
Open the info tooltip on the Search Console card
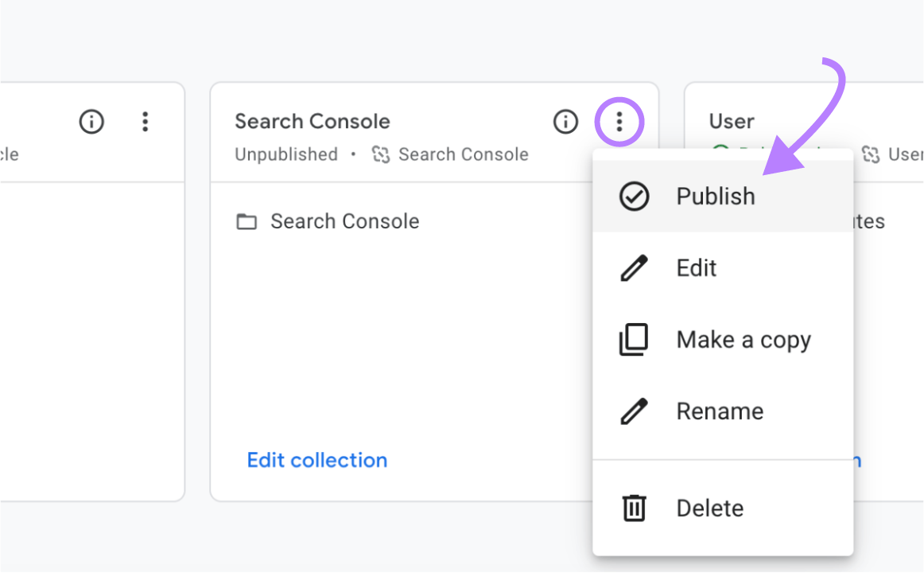pos(565,122)
